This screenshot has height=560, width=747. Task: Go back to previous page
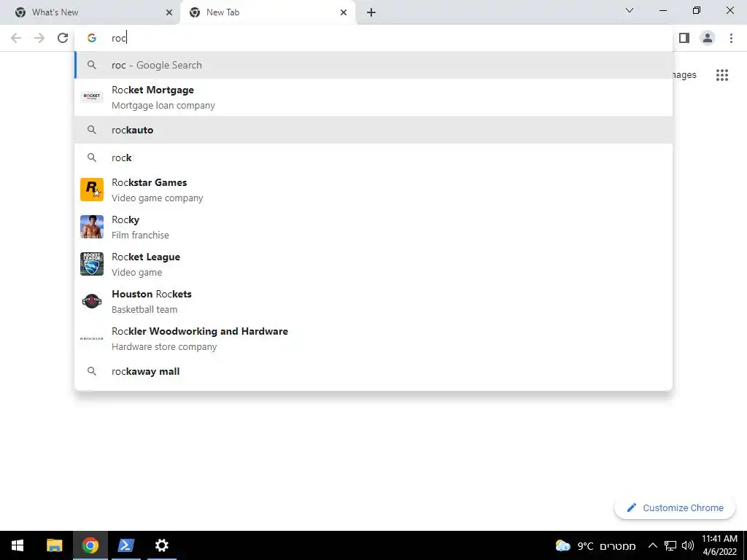tap(16, 38)
